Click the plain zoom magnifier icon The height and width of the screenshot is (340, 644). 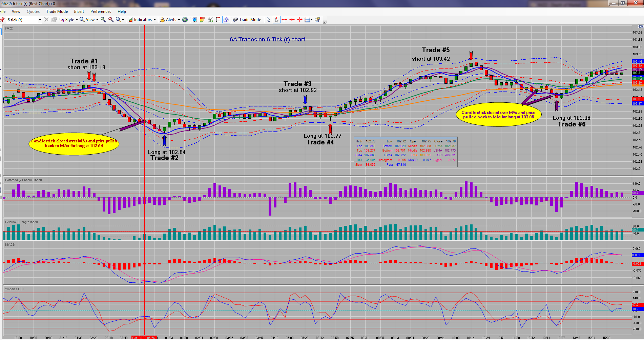click(118, 20)
